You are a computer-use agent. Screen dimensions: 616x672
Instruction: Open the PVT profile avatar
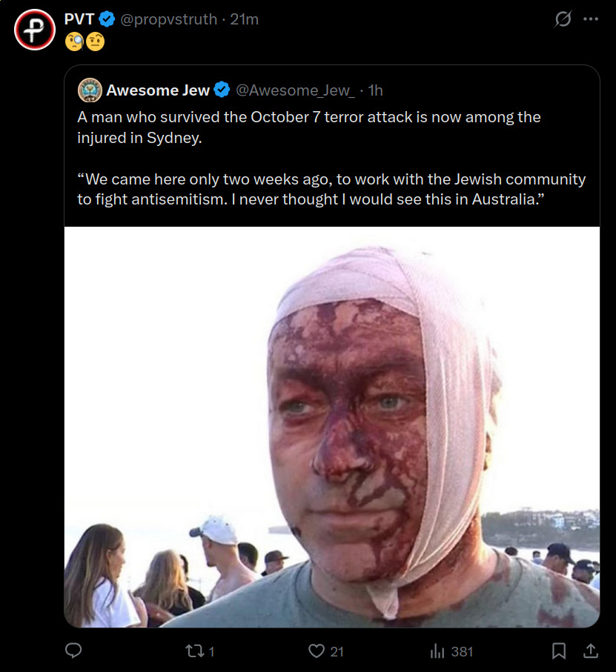35,30
